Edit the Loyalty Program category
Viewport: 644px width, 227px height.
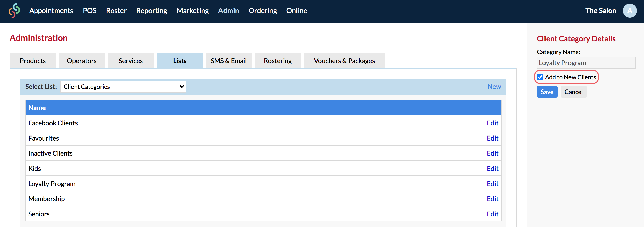click(x=492, y=184)
